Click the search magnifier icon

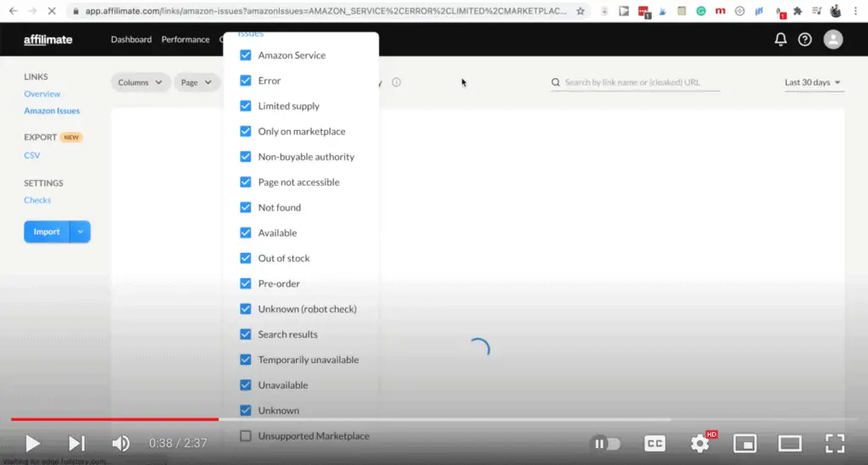click(555, 82)
